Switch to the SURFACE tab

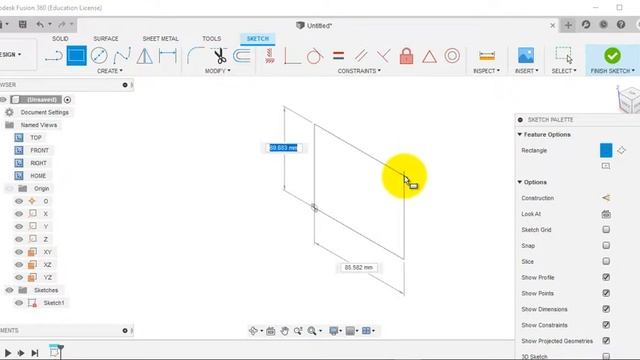(x=106, y=38)
